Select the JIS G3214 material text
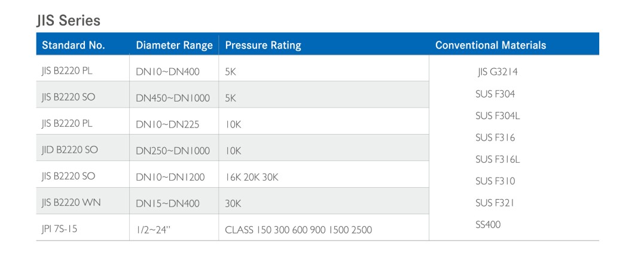The image size is (644, 277). coord(498,72)
